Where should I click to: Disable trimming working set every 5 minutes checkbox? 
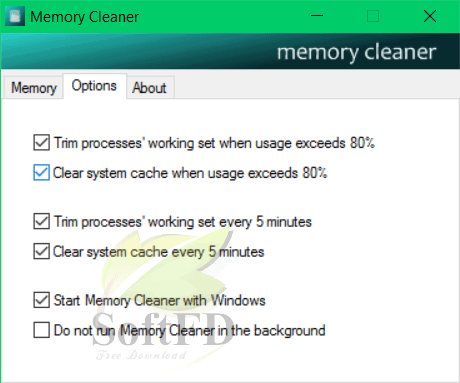(x=42, y=221)
